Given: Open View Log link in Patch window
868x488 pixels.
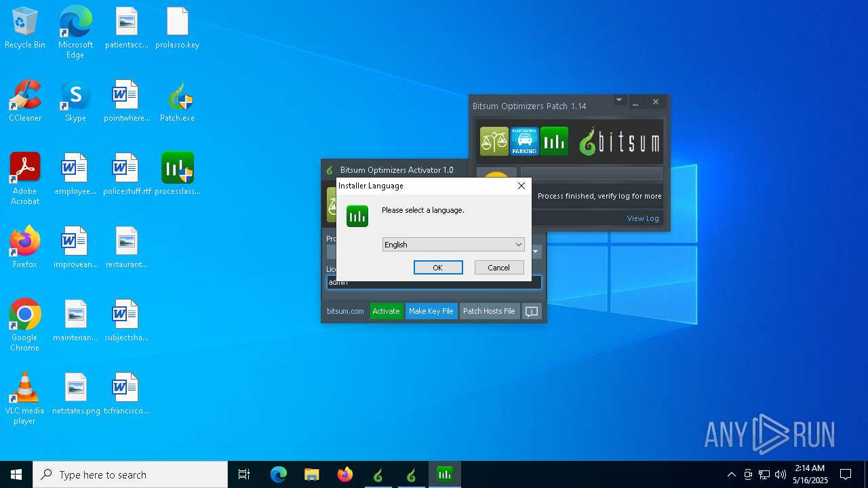Looking at the screenshot, I should click(643, 218).
